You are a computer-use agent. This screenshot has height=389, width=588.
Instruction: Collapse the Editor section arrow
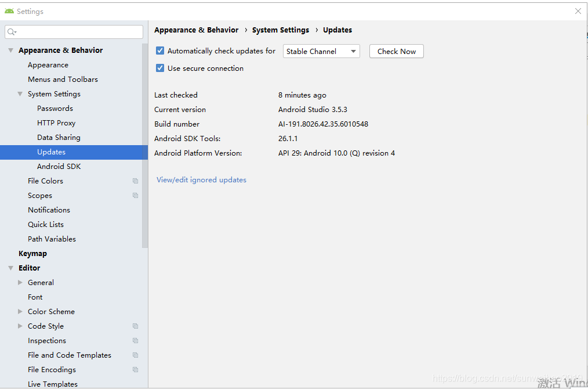pyautogui.click(x=11, y=268)
